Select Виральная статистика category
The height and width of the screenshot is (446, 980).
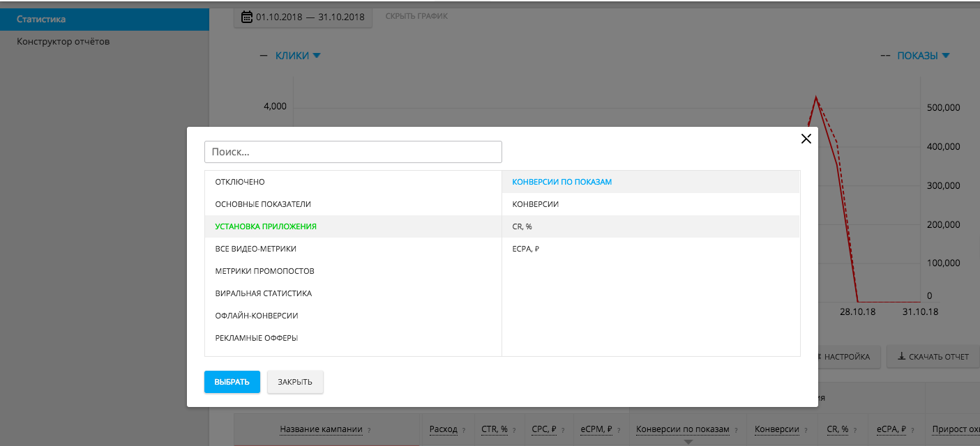coord(263,293)
